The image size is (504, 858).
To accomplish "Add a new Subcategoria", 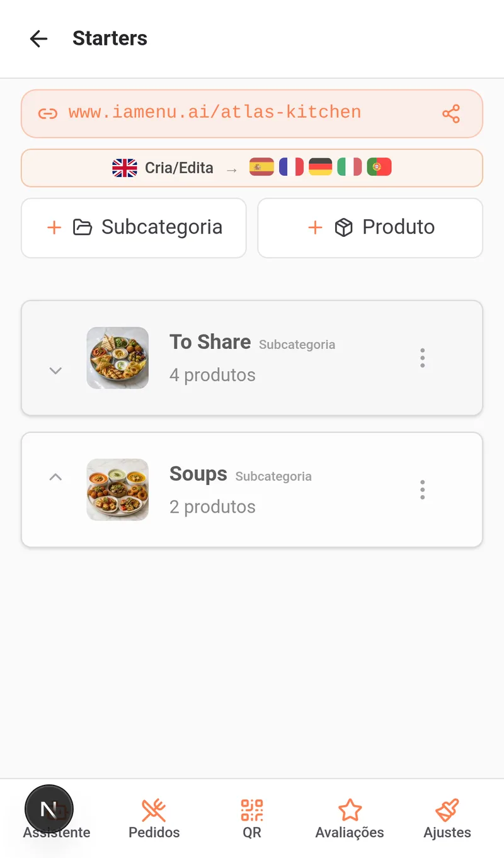I will click(134, 228).
